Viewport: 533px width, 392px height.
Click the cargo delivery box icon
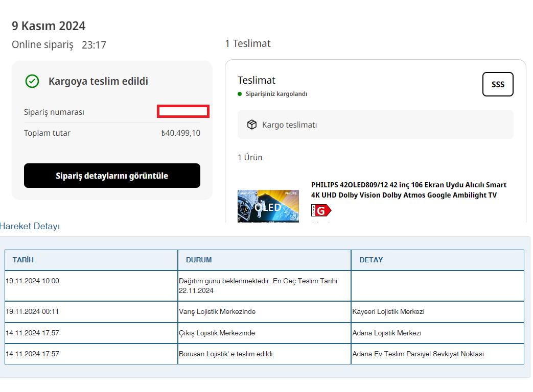(x=252, y=125)
